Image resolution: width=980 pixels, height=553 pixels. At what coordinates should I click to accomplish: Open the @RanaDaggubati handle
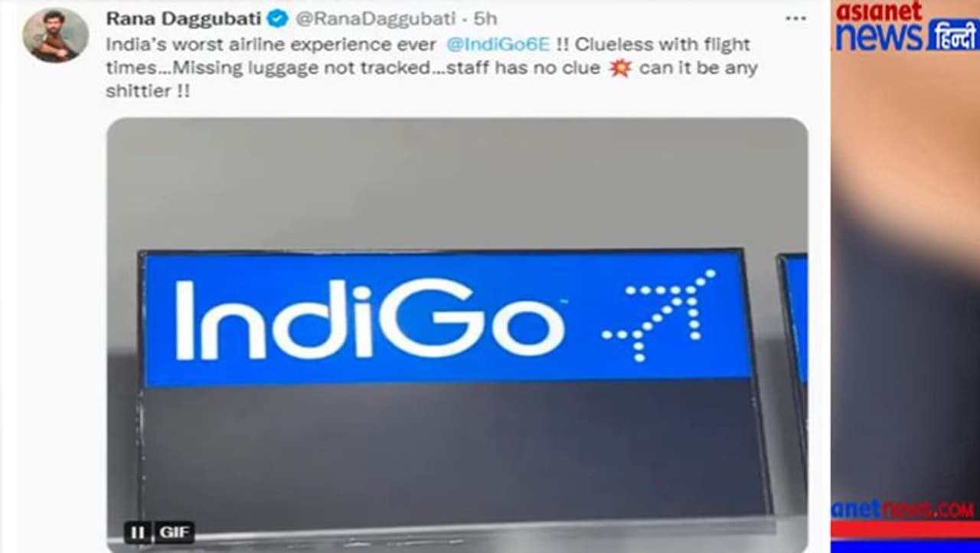376,18
